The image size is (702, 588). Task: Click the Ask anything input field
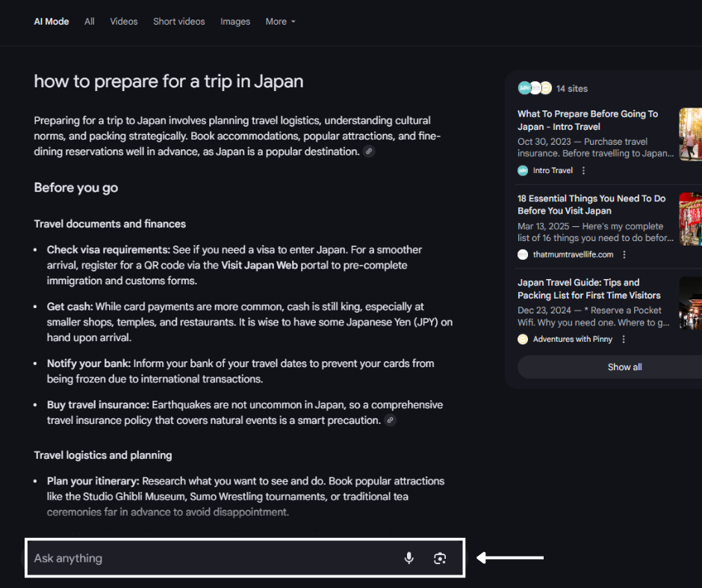click(x=209, y=558)
